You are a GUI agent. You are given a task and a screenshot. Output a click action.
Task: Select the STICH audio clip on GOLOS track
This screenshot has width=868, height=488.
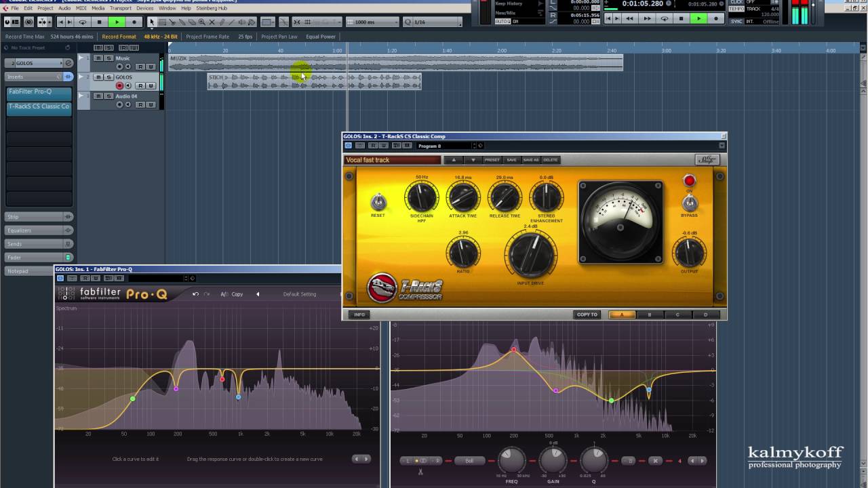(x=314, y=81)
